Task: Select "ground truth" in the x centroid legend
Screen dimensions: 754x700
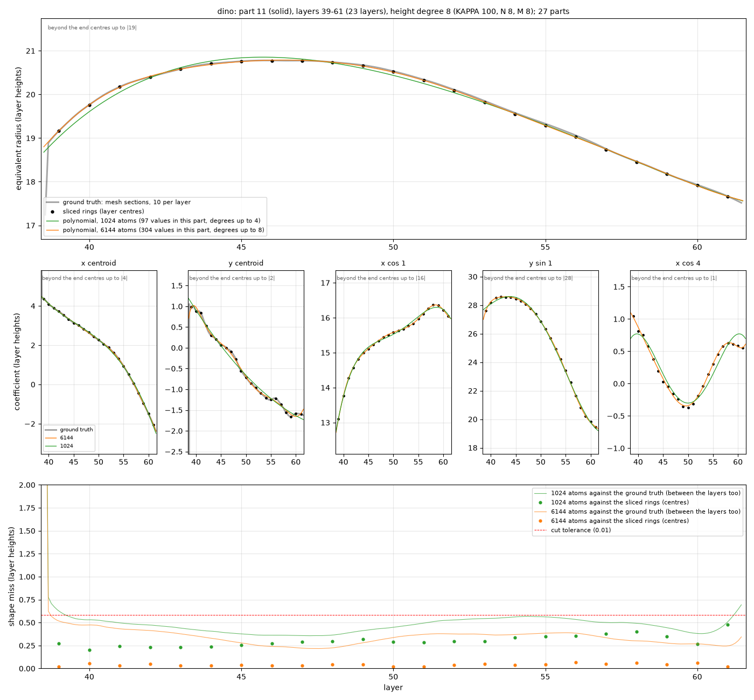Action: coord(76,430)
